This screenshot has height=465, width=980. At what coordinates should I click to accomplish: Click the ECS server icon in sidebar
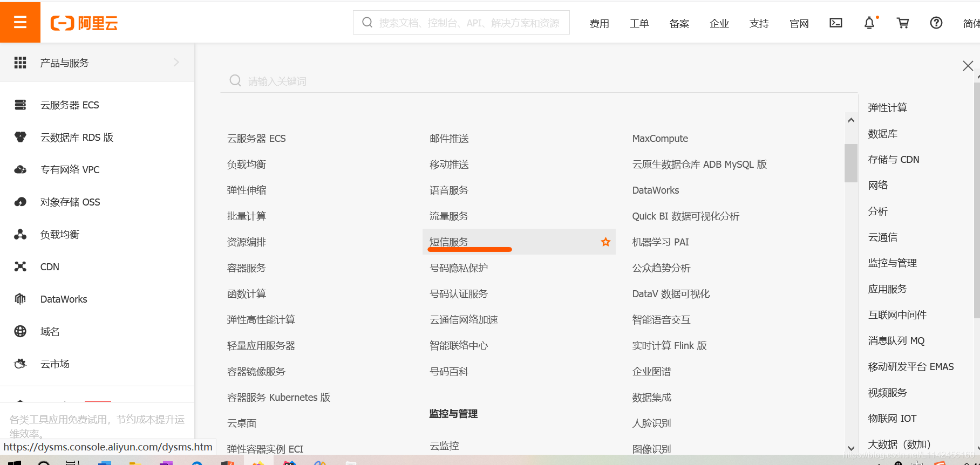coord(21,105)
